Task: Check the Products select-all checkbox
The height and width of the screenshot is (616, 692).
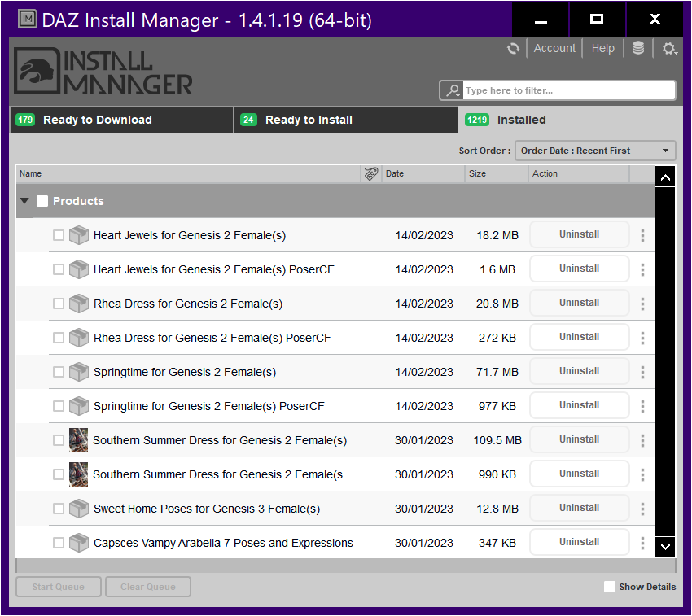Action: coord(42,201)
